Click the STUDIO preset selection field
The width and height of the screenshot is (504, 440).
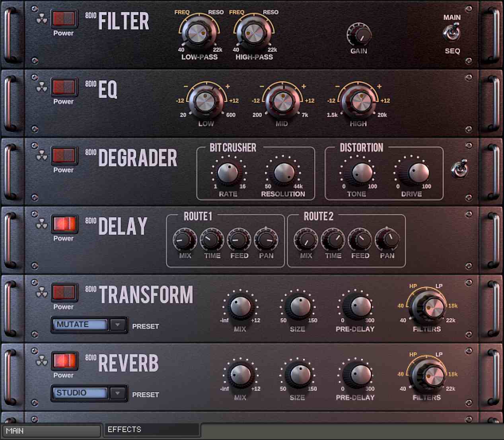pyautogui.click(x=80, y=393)
